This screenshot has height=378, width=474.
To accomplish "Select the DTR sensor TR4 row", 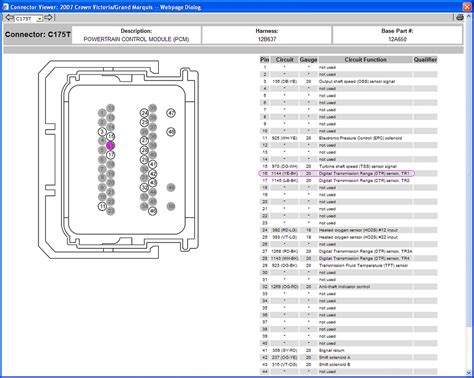I will 348,258.
